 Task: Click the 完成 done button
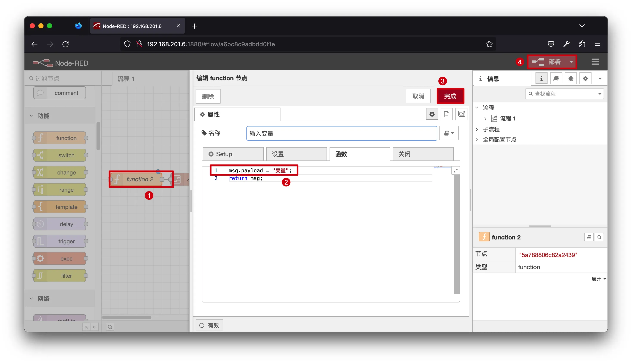point(450,96)
